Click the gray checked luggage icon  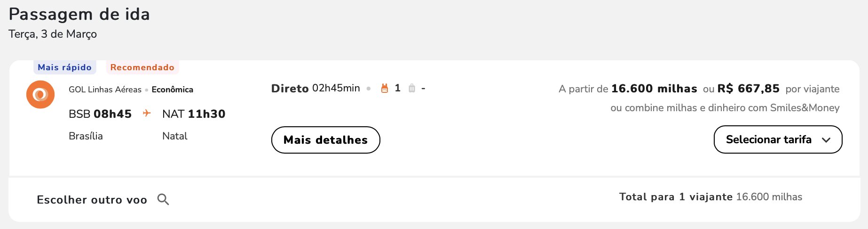click(x=412, y=88)
